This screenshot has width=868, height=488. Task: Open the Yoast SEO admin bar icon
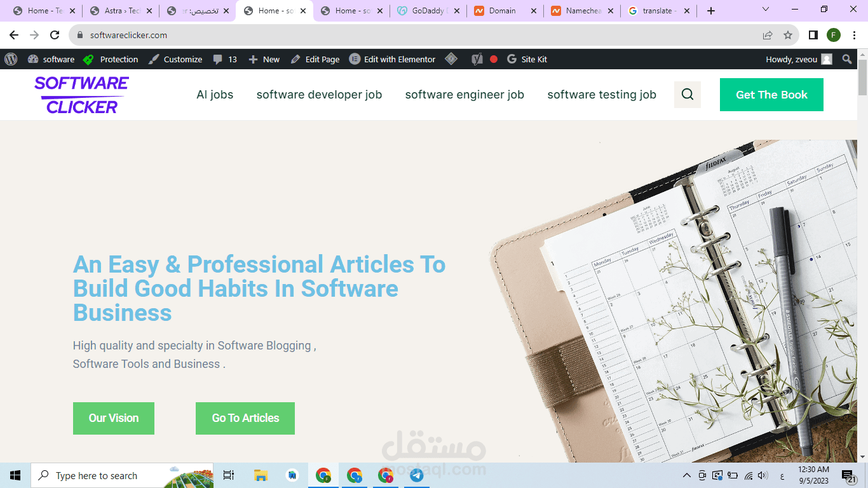[x=477, y=59]
